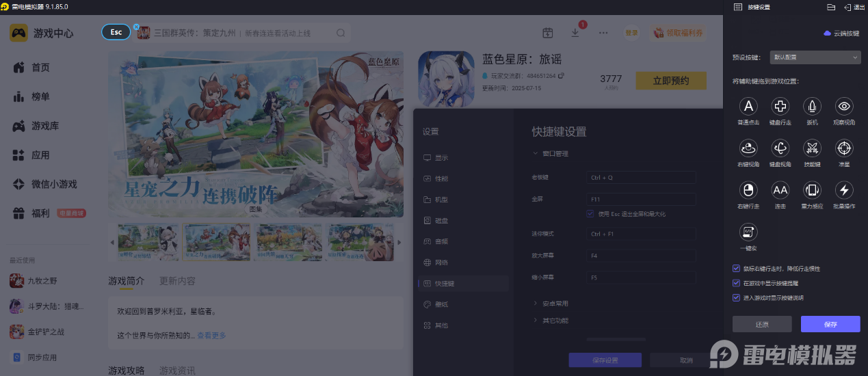Click the 领取福利券 button

678,33
